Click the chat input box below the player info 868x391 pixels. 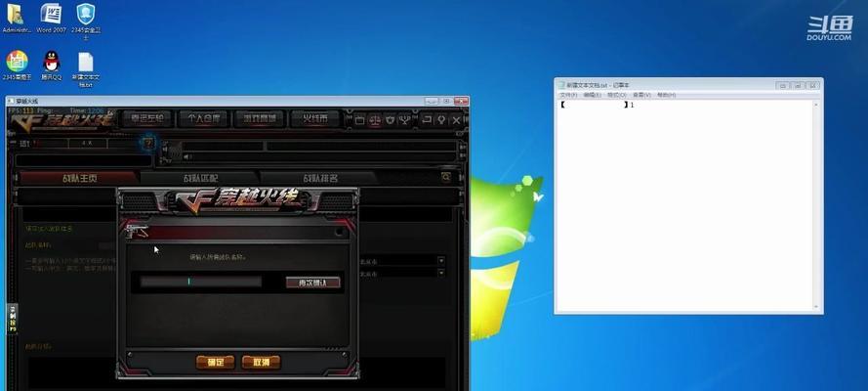click(83, 160)
